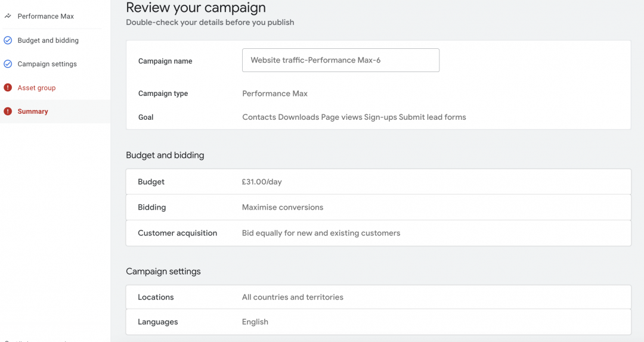
Task: Expand the Languages row showing English
Action: tap(378, 322)
